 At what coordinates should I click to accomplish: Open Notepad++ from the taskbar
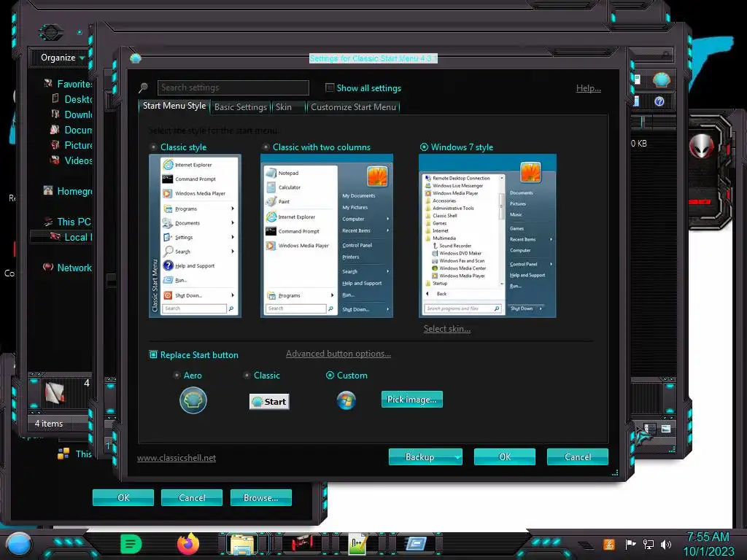click(x=357, y=544)
